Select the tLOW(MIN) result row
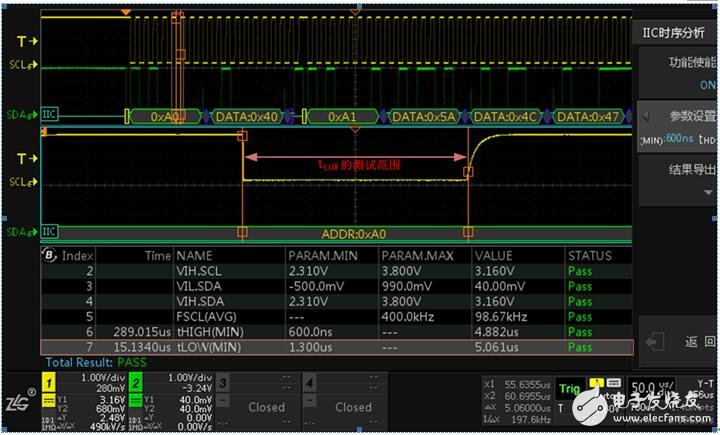Screen dimensions: 720x435 click(335, 347)
